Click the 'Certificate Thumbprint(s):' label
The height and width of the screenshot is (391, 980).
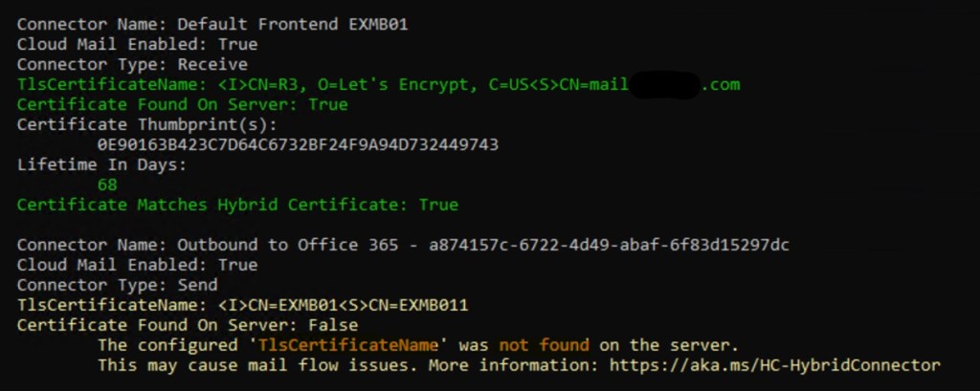[146, 124]
